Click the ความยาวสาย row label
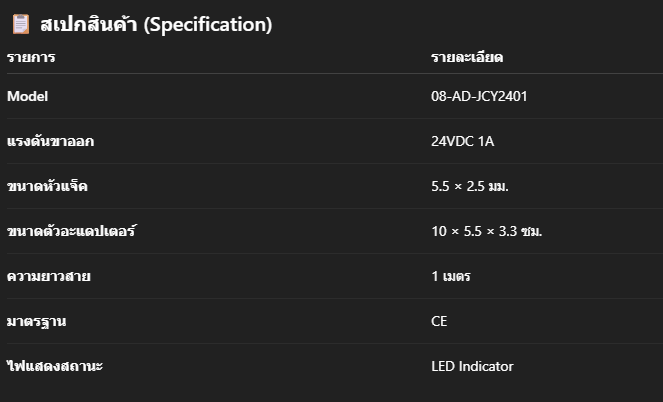 (49, 276)
